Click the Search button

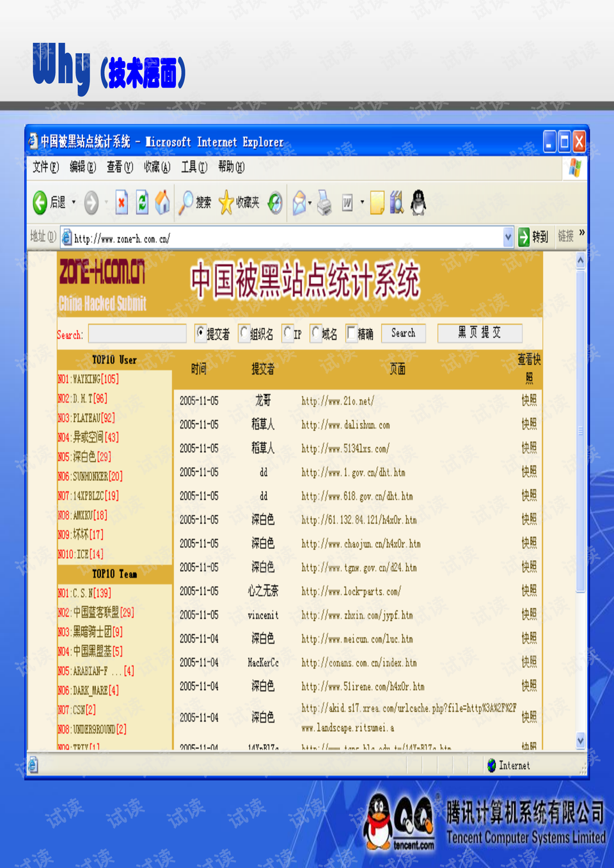click(x=404, y=333)
